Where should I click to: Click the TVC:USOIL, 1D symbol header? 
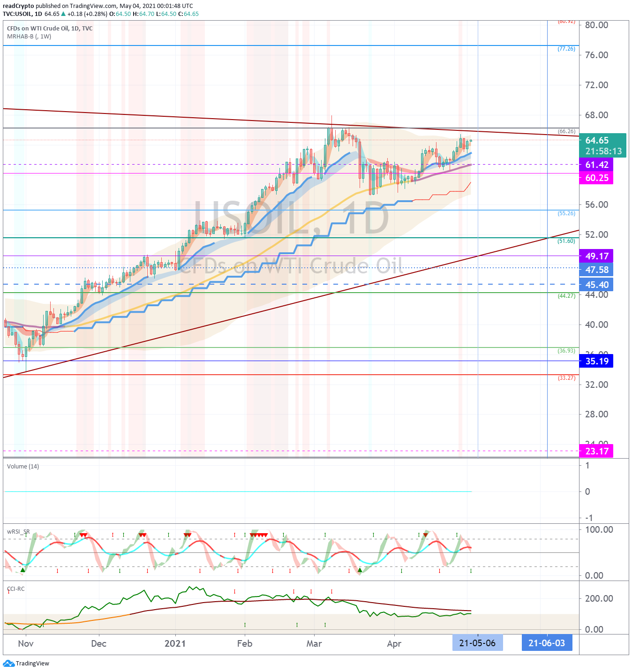[x=22, y=14]
